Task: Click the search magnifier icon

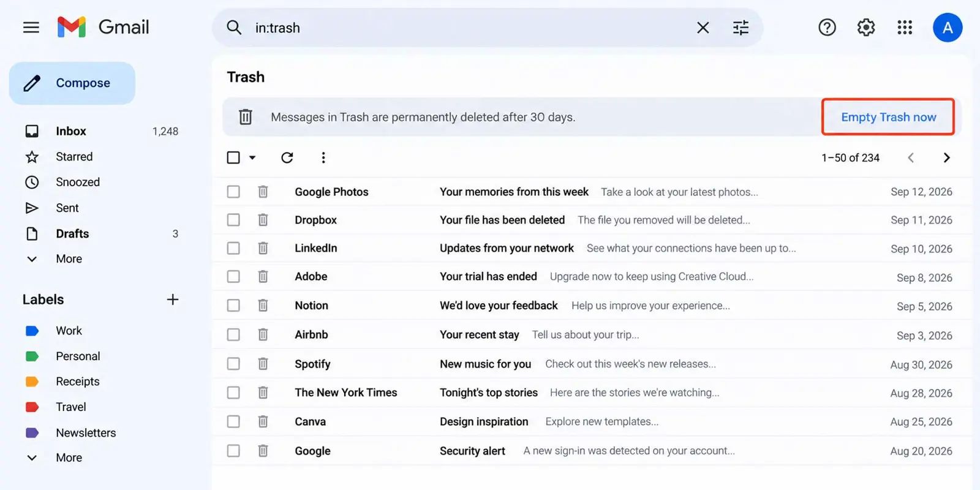Action: point(234,28)
